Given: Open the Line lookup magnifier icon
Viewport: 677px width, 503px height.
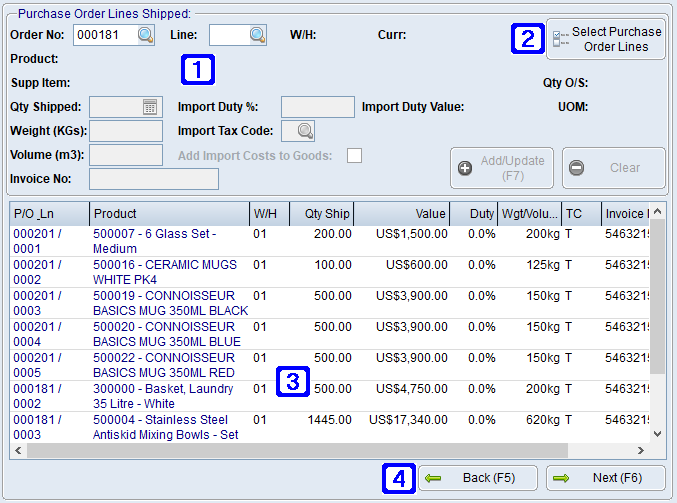Looking at the screenshot, I should (x=257, y=35).
